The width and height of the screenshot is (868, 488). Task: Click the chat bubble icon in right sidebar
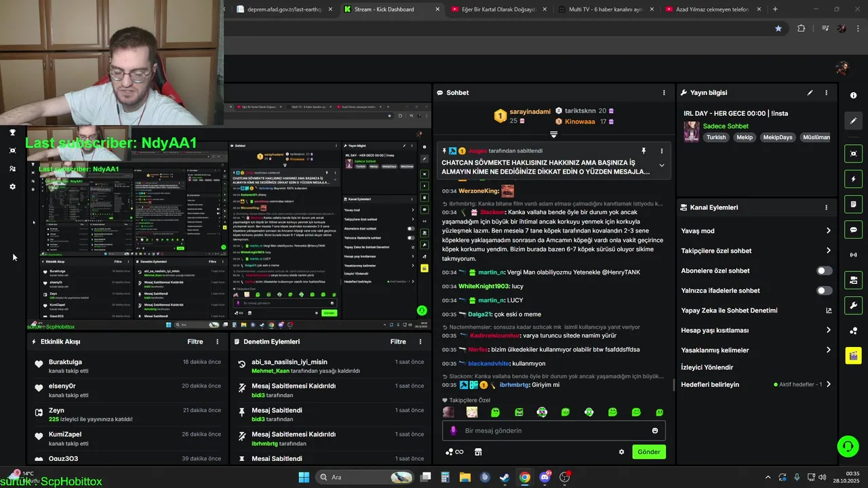pos(854,230)
